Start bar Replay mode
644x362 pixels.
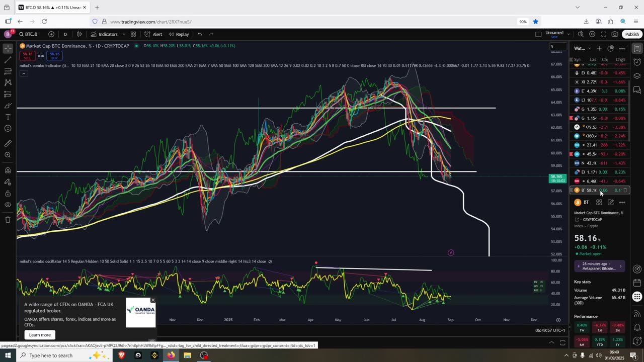(179, 34)
